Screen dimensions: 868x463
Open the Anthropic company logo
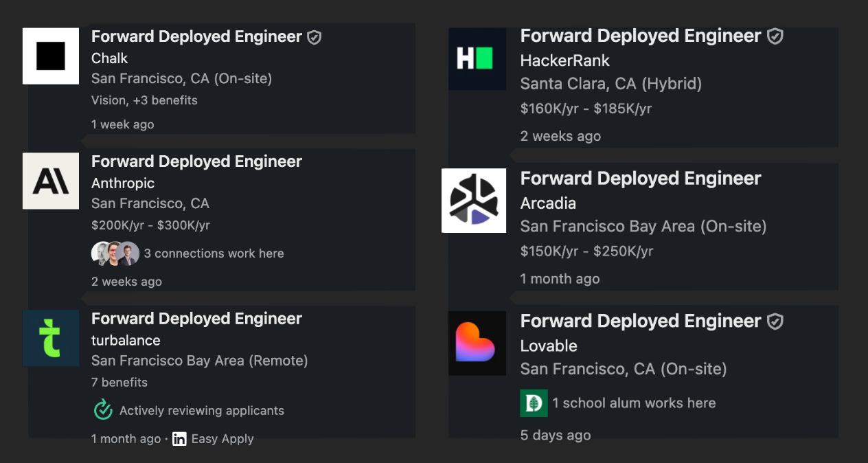pos(51,181)
